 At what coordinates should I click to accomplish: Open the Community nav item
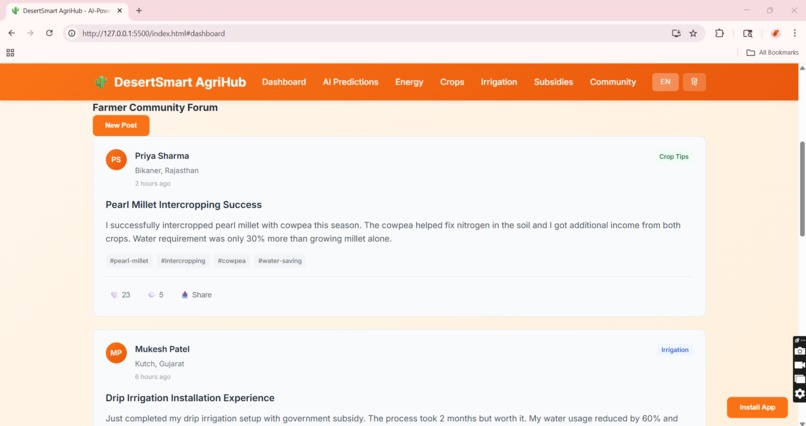coord(613,82)
